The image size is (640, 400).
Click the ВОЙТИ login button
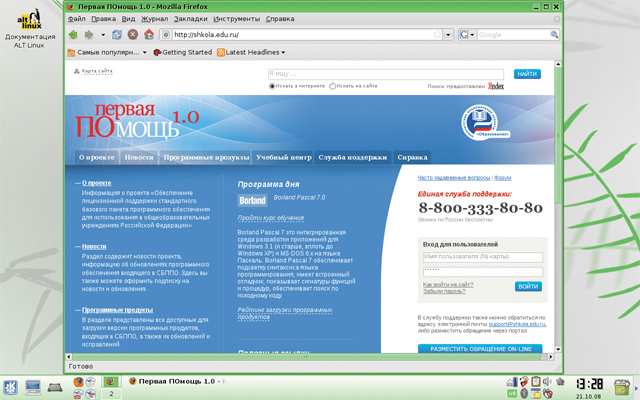tap(528, 287)
